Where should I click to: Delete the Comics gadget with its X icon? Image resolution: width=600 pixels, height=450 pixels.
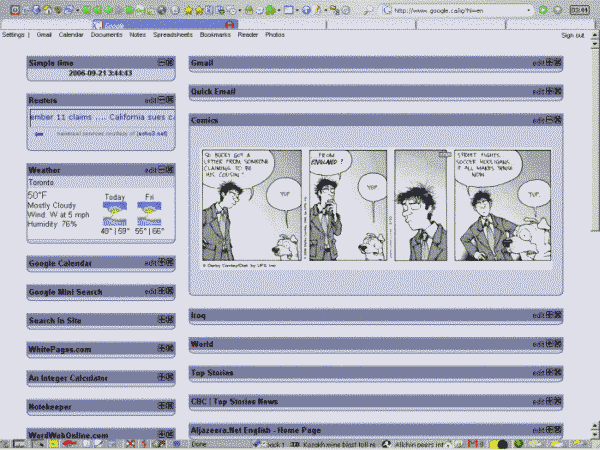pos(558,120)
